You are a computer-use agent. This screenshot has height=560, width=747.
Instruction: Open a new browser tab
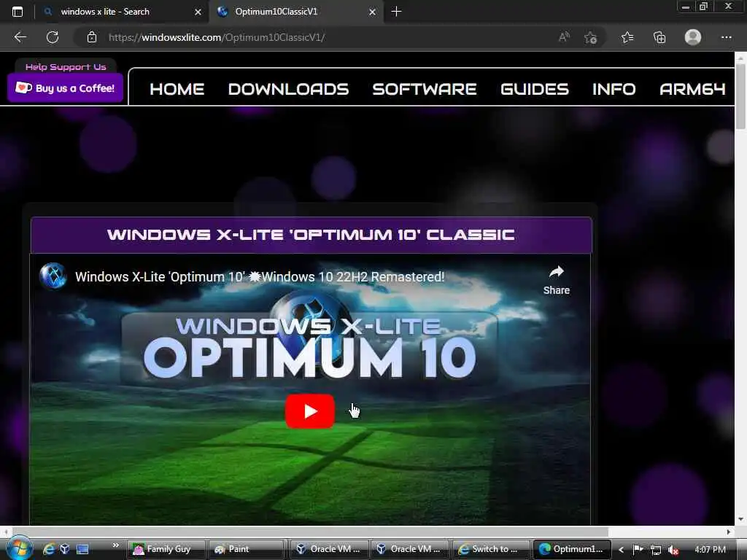tap(396, 12)
